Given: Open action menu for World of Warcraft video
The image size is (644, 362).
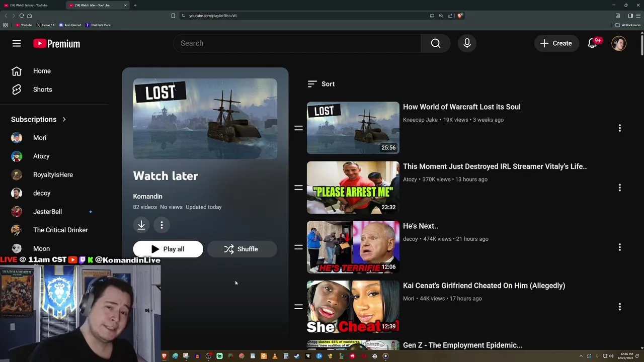Looking at the screenshot, I should pos(620,128).
